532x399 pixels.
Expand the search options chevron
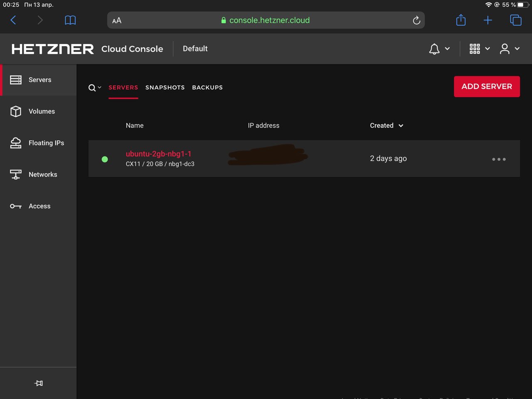tap(99, 87)
